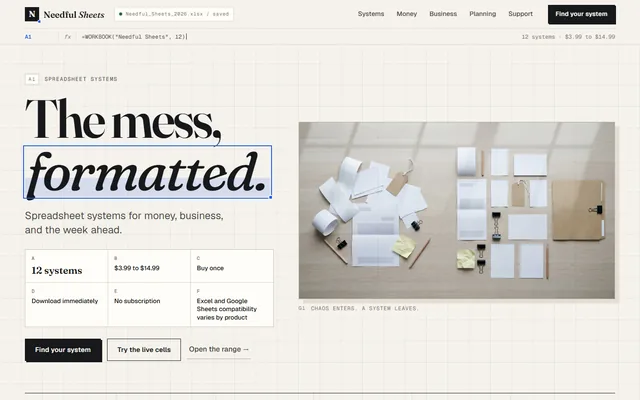Select the highlighted 'formatted.' headline cell
This screenshot has height=400, width=640.
(148, 172)
